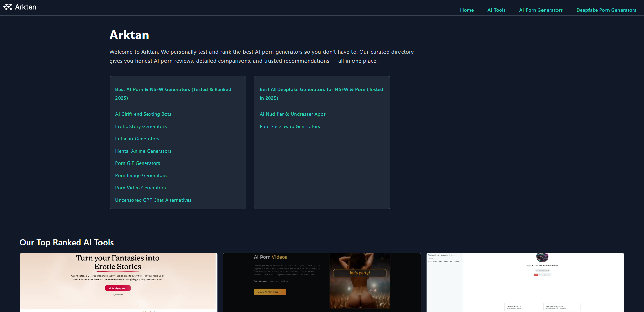
Task: Select the Porn Image Generators link
Action: 141,175
